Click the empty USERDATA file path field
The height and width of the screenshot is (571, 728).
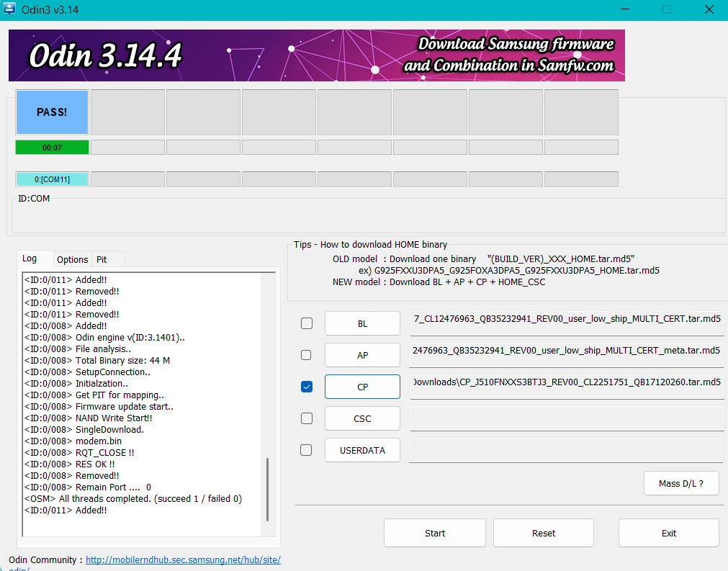click(x=567, y=450)
